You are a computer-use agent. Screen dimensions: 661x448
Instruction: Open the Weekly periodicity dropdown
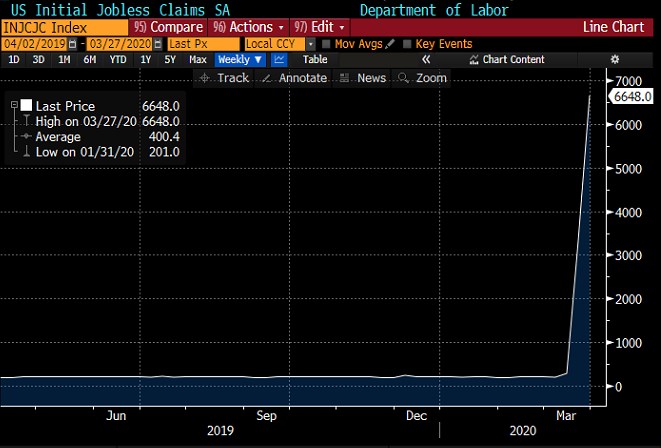click(240, 60)
